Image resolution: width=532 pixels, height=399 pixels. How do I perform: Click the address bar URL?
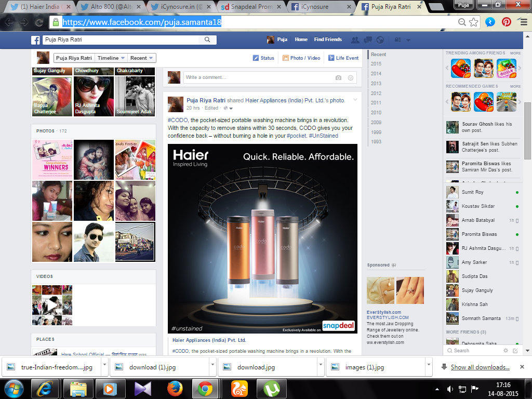tap(142, 22)
